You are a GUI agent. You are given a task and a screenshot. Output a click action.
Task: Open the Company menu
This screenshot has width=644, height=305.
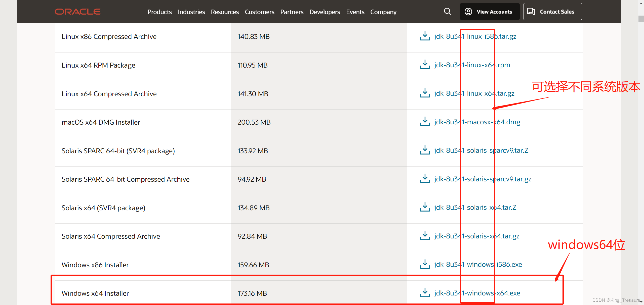tap(383, 12)
